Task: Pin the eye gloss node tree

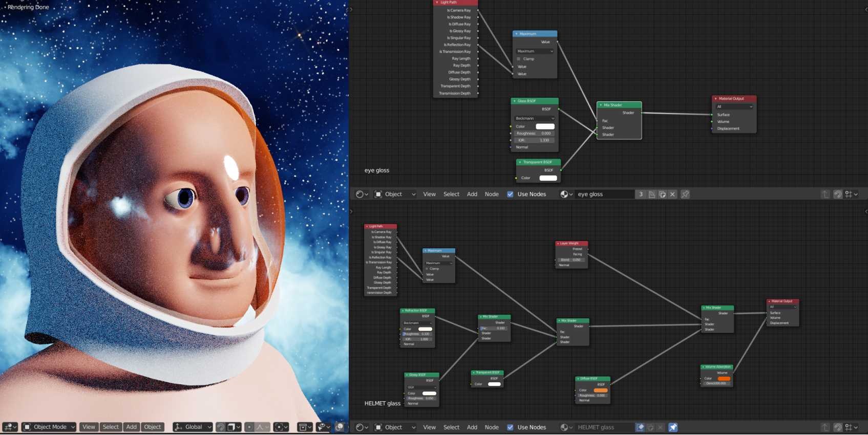Action: tap(685, 194)
